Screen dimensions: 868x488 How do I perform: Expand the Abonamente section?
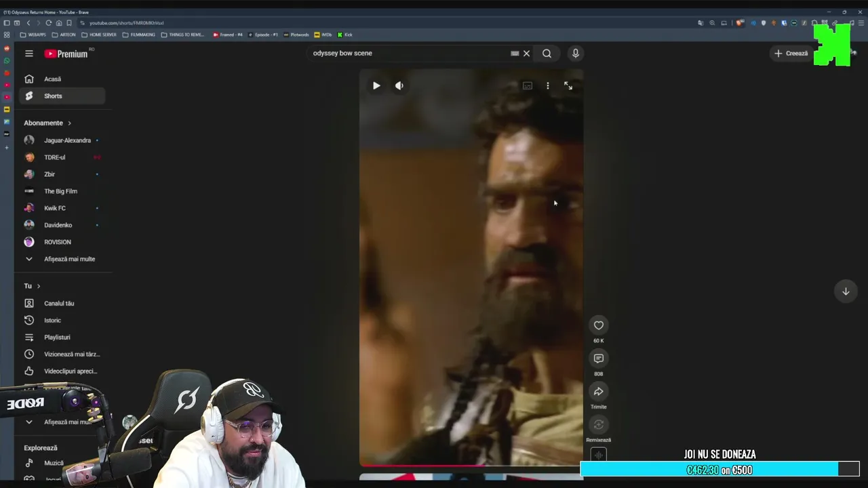point(47,123)
